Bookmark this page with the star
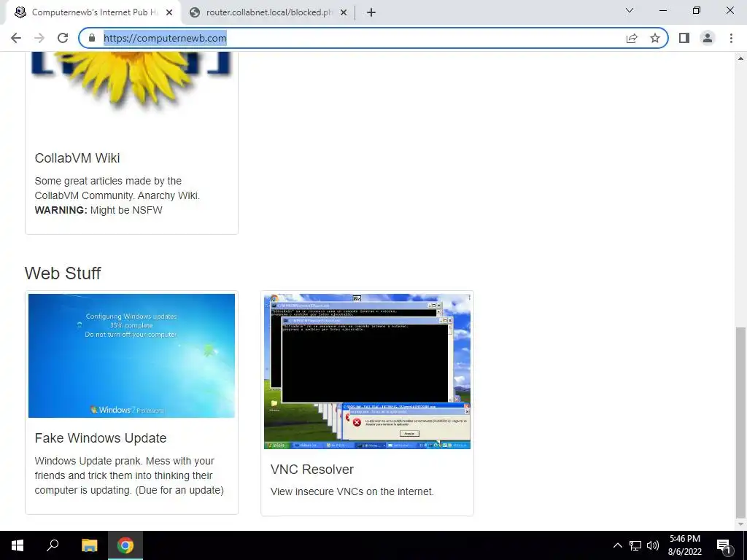 655,38
